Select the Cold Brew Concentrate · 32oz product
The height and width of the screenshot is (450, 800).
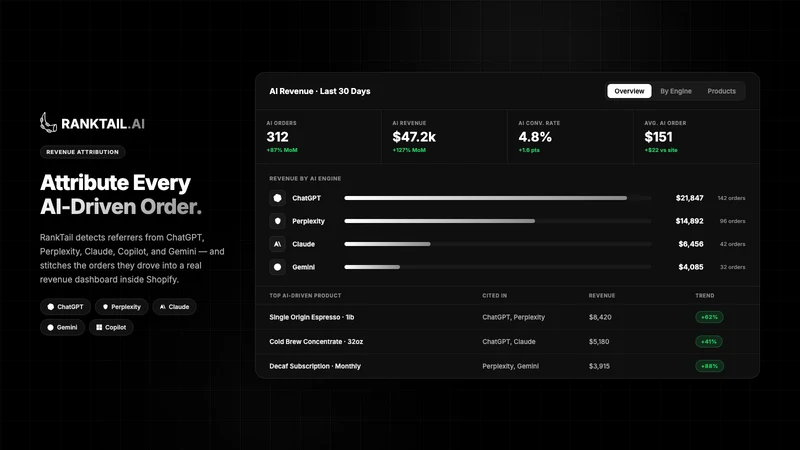(x=316, y=341)
